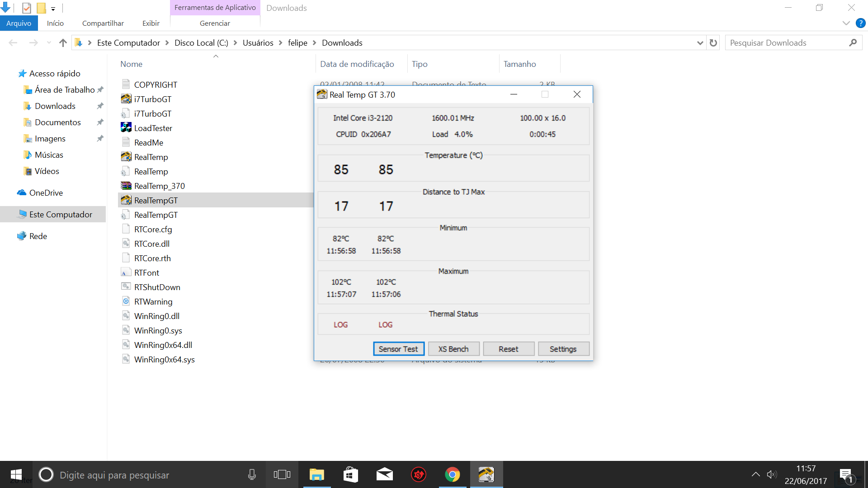Viewport: 868px width, 488px height.
Task: Open Mail app from taskbar
Action: pos(385,474)
